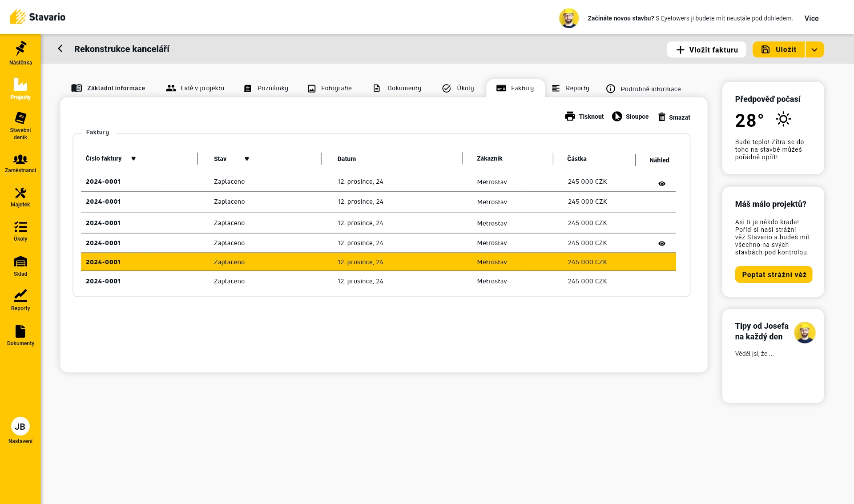Screen dimensions: 854x504
Task: Click the Vložit fakturu button
Action: 706,50
